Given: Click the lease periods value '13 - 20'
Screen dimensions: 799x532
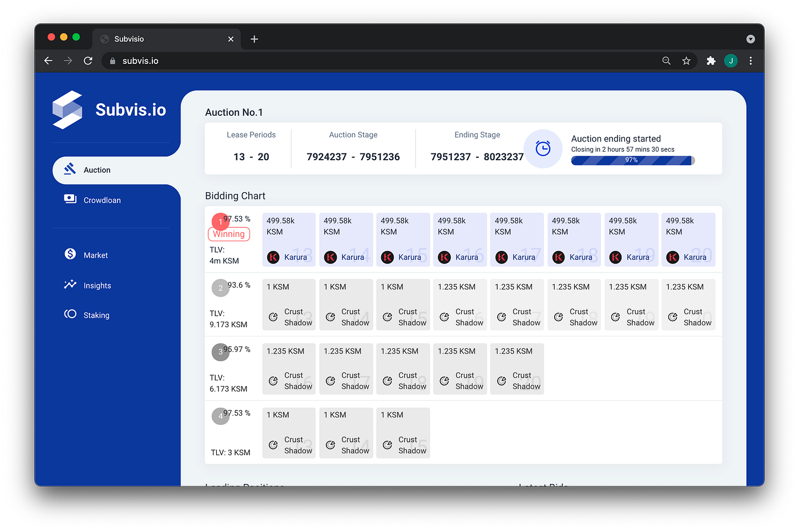Looking at the screenshot, I should pyautogui.click(x=251, y=157).
